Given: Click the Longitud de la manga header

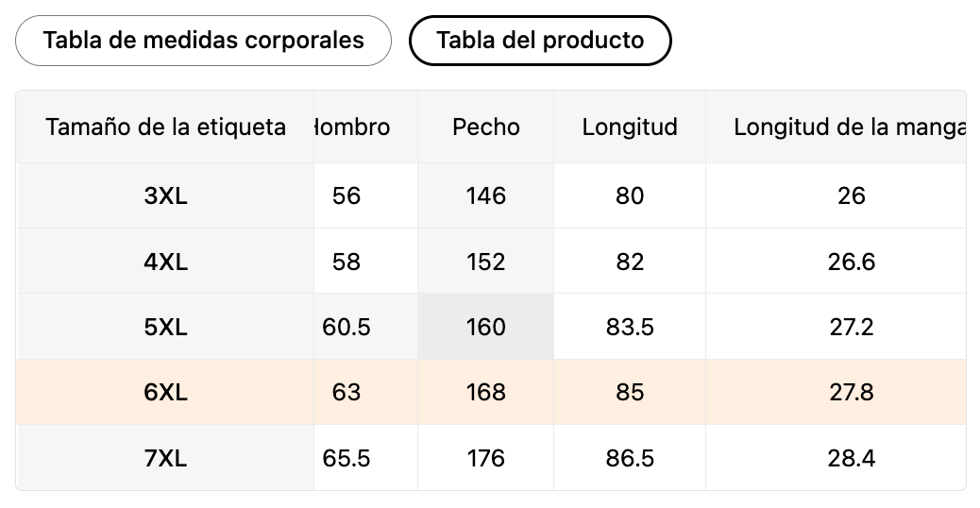Looking at the screenshot, I should 849,127.
